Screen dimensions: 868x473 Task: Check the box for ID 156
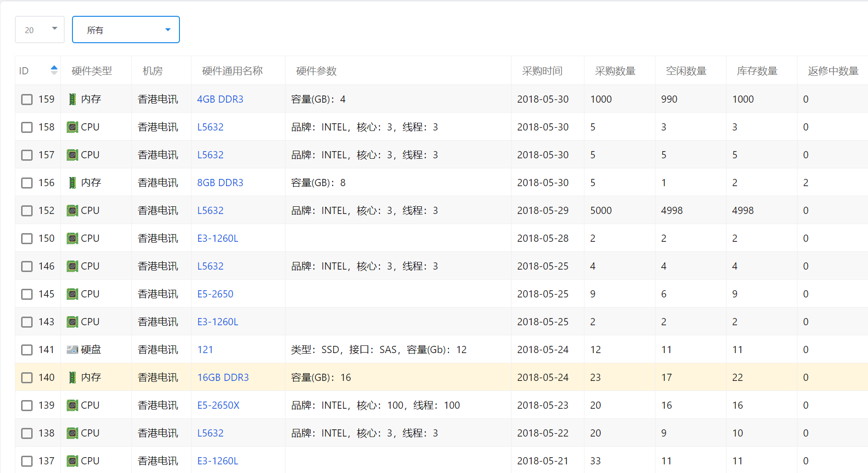[x=27, y=183]
